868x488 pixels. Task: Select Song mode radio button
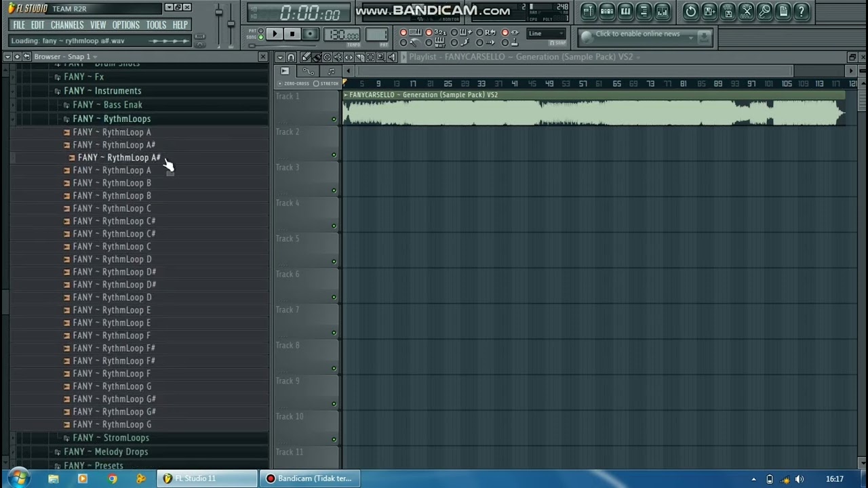coord(260,37)
